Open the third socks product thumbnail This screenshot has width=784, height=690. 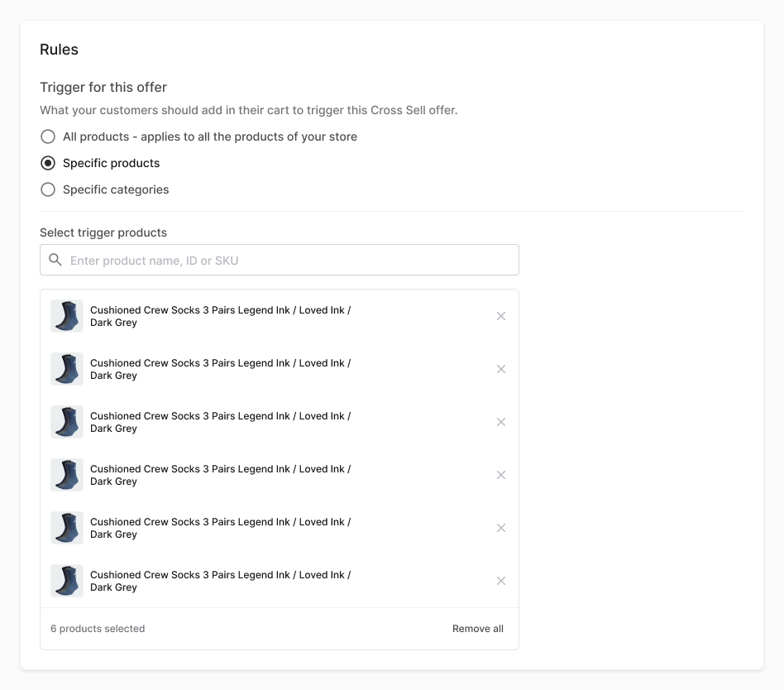[67, 422]
